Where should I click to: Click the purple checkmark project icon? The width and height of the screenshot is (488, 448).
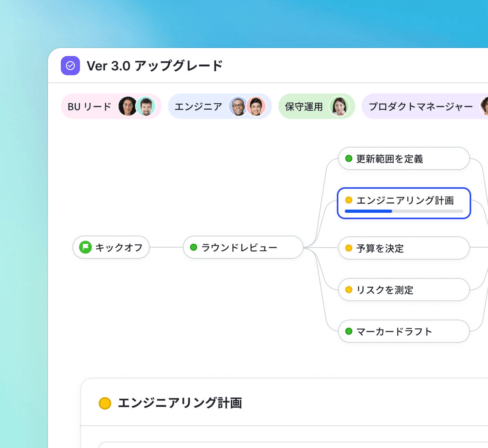tap(70, 66)
